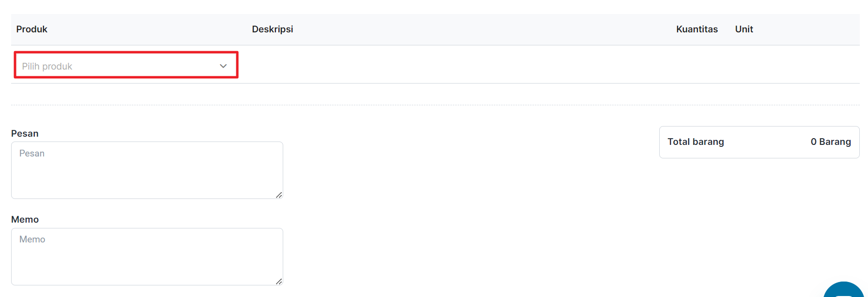This screenshot has height=297, width=868.
Task: Click the Kuantitas column header
Action: (x=697, y=29)
